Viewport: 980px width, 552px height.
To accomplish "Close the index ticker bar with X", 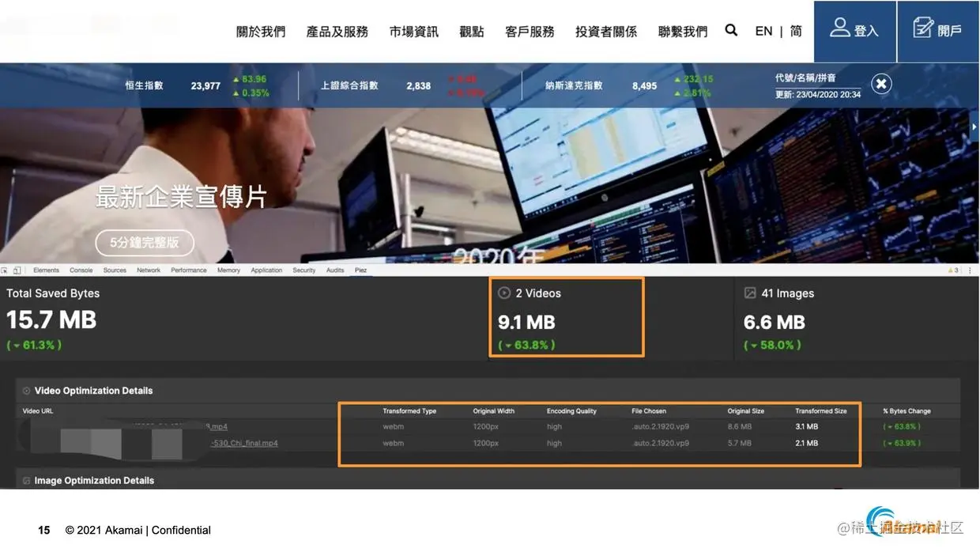I will tap(881, 84).
